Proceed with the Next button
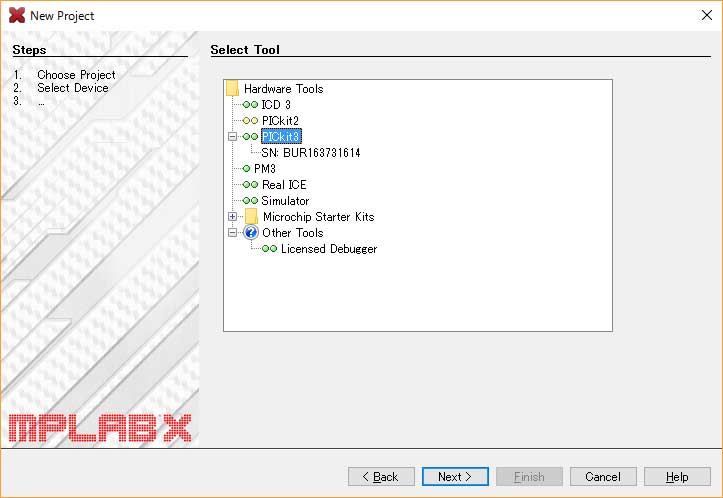723x498 pixels. click(455, 476)
